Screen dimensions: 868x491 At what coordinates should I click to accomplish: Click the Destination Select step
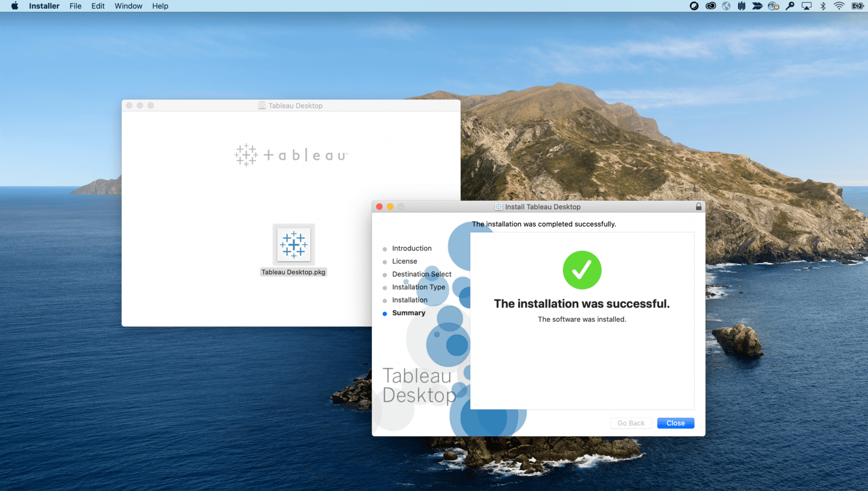point(421,274)
